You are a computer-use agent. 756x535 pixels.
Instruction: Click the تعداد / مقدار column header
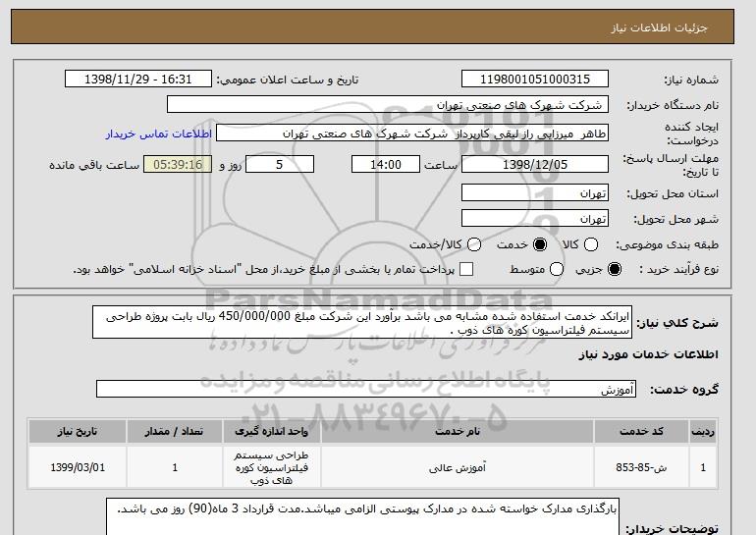point(175,431)
